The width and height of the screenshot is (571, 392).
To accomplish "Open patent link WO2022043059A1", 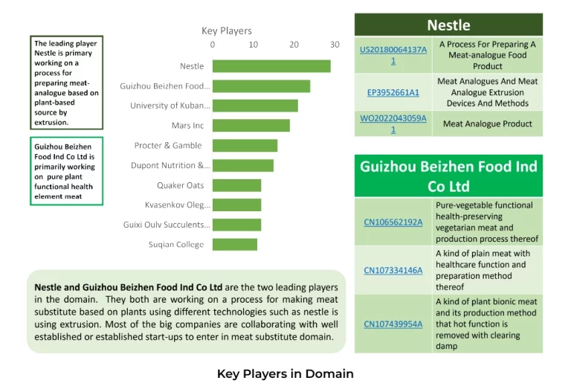I will pyautogui.click(x=393, y=124).
